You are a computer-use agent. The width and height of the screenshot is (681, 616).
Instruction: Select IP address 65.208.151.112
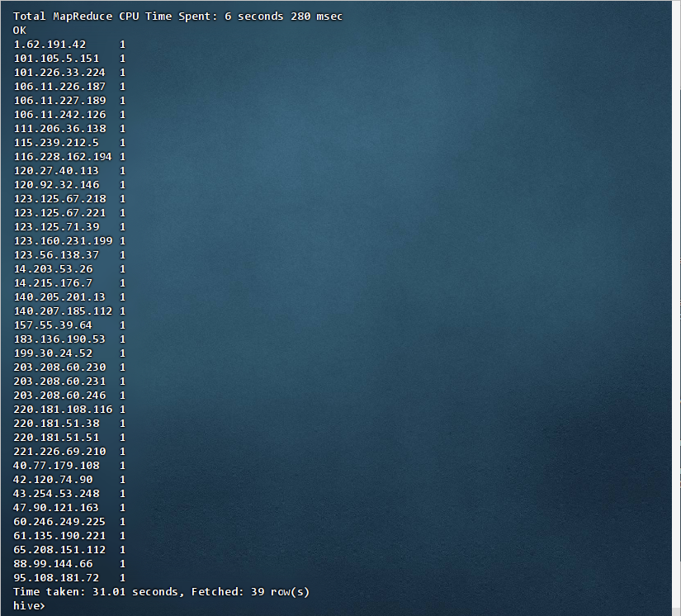pyautogui.click(x=59, y=550)
